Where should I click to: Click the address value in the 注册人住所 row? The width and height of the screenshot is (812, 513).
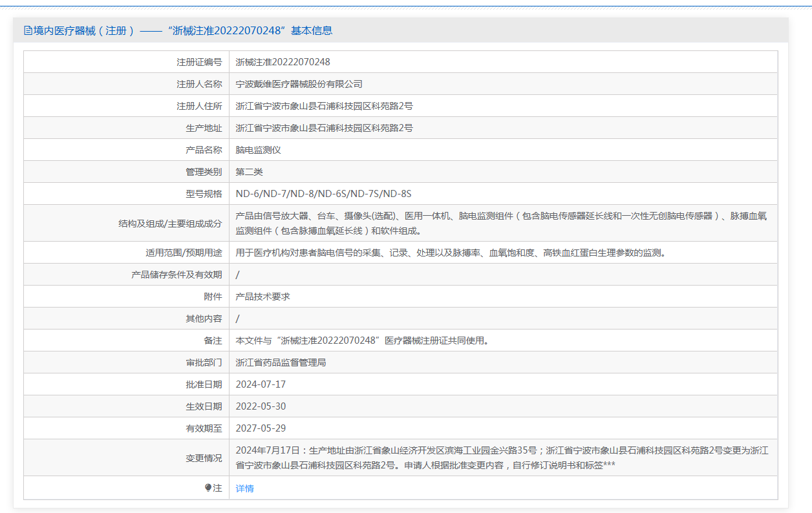coord(324,106)
